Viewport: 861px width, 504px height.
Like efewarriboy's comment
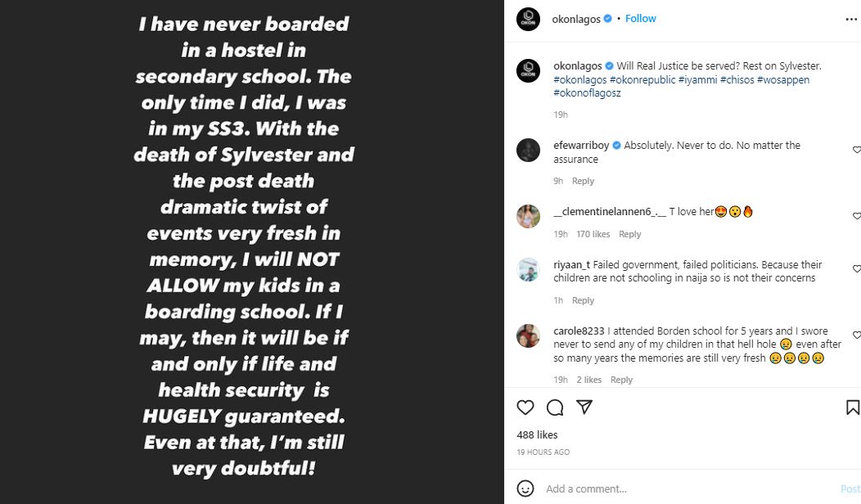coord(856,151)
